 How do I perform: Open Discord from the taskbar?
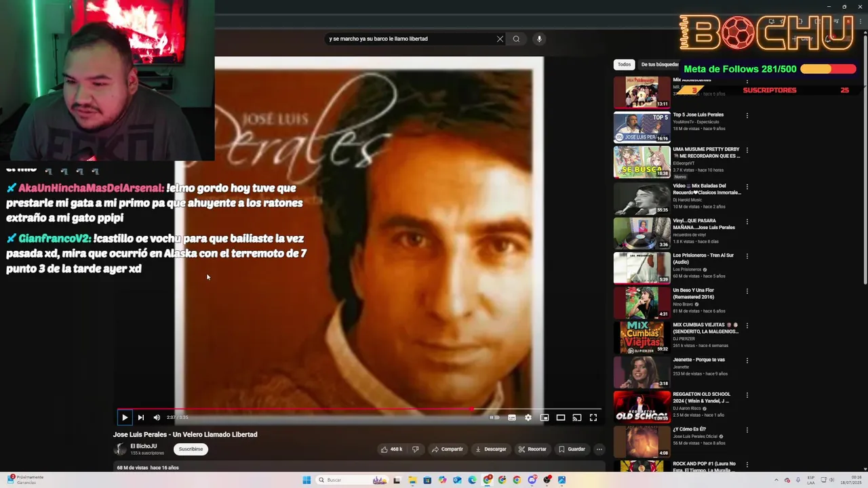[x=532, y=480]
